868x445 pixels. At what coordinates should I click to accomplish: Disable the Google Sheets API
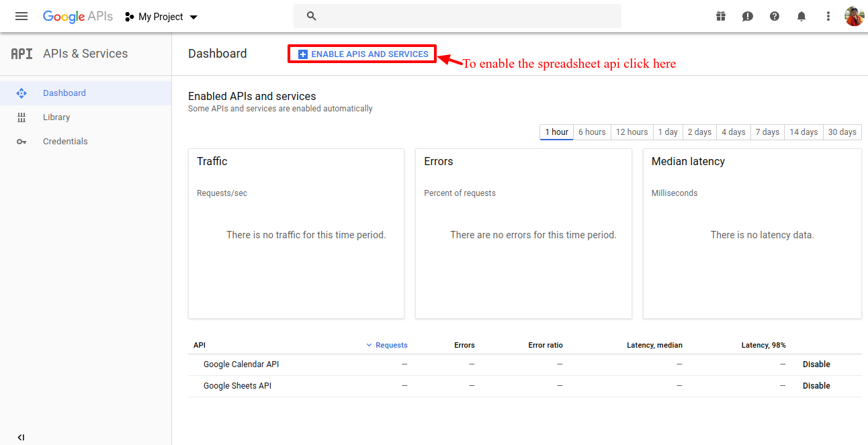point(816,386)
